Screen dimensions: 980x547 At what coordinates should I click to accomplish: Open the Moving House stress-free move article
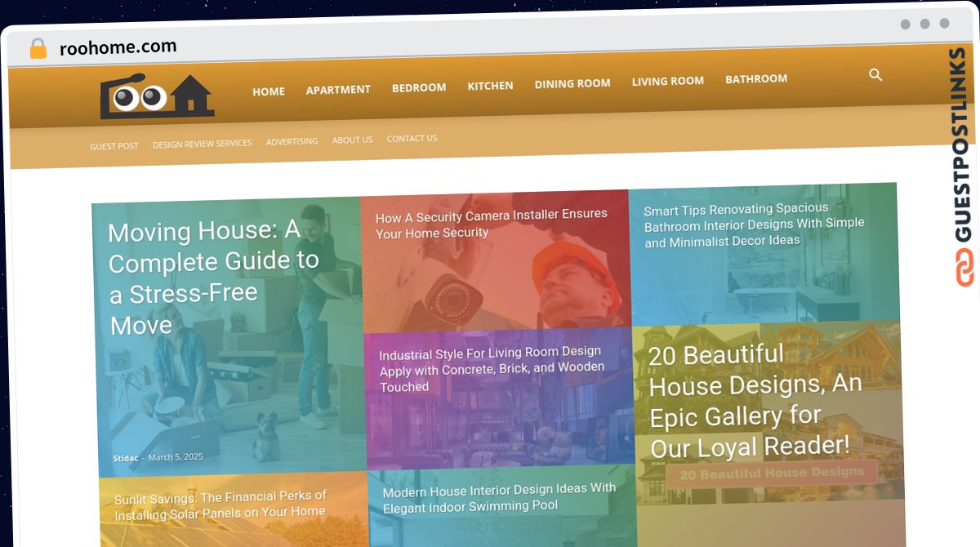click(x=214, y=278)
